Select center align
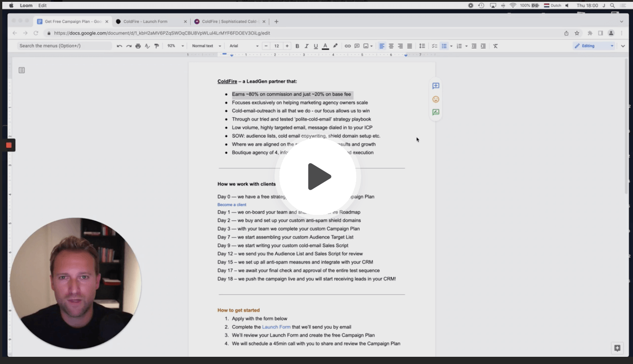The image size is (633, 364). click(x=391, y=46)
